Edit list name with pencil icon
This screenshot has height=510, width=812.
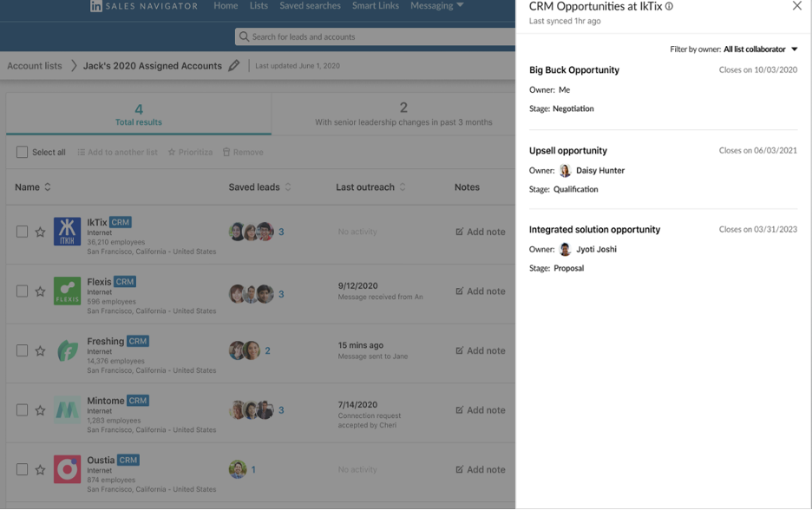point(234,66)
